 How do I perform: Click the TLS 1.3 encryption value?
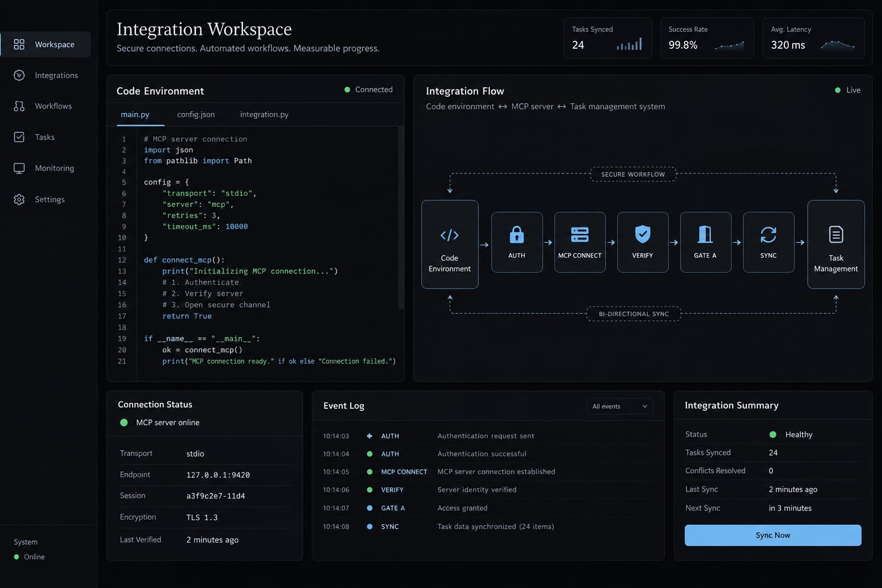pos(202,517)
